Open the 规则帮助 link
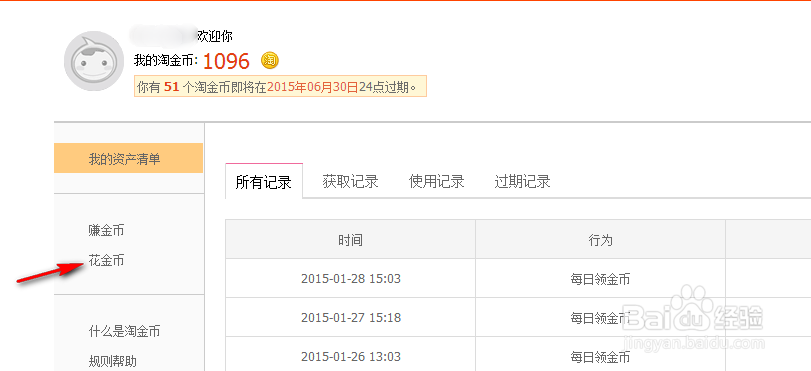This screenshot has height=371, width=811. (x=112, y=361)
